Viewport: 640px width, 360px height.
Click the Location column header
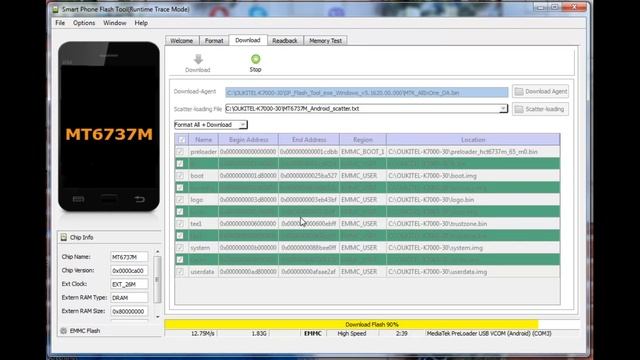[x=473, y=140]
